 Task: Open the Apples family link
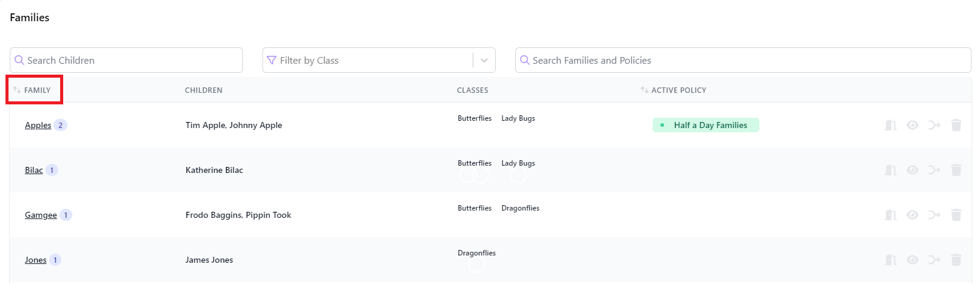click(x=38, y=125)
